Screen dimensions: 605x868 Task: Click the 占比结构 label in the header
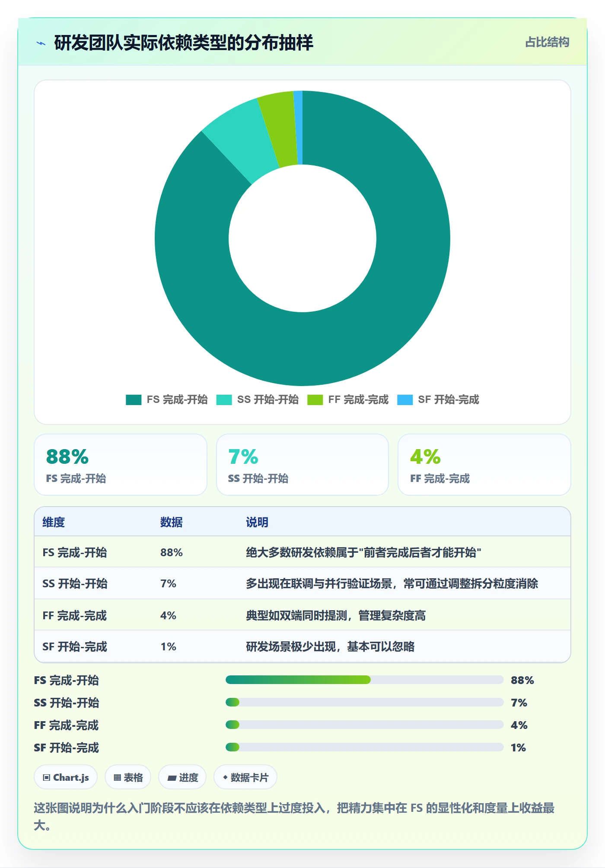point(547,42)
